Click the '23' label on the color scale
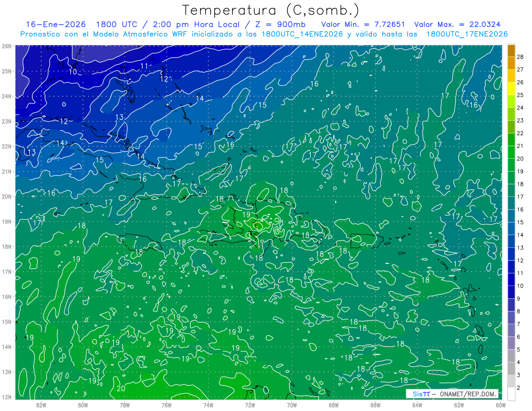This screenshot has width=532, height=411. coord(520,120)
